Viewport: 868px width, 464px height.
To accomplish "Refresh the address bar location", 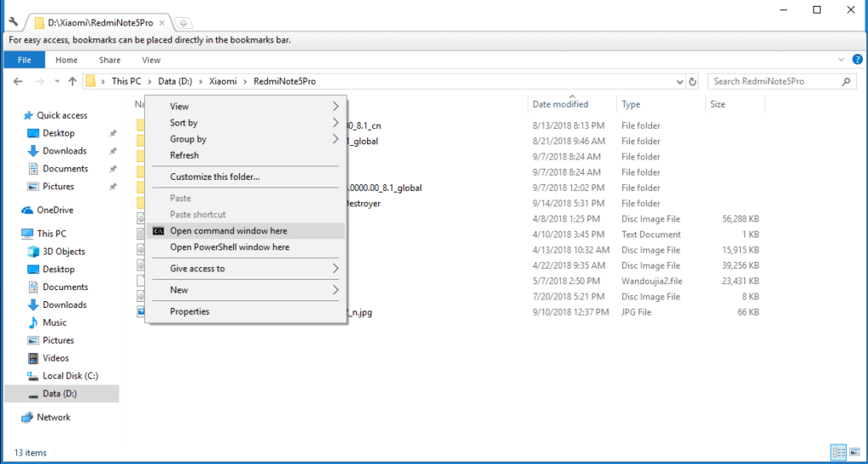I will (x=693, y=81).
